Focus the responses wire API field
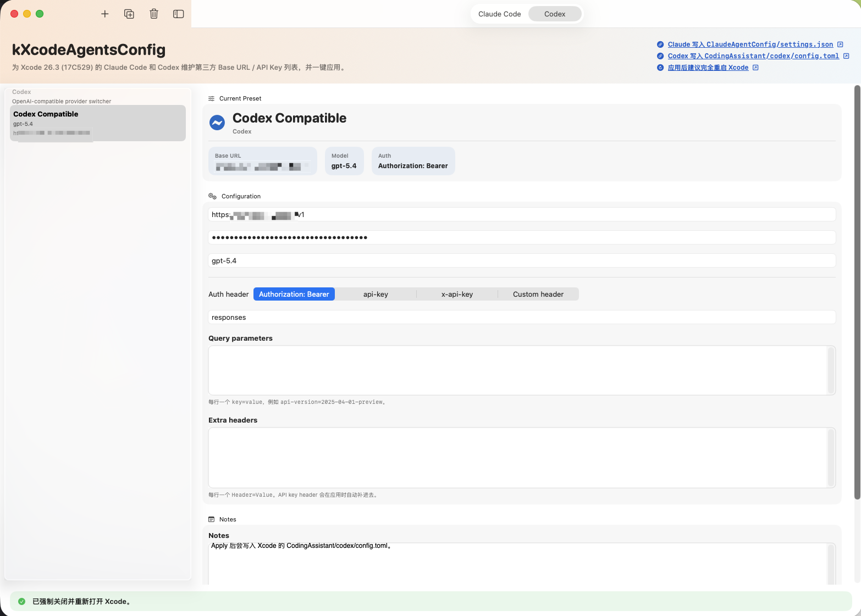 [522, 317]
